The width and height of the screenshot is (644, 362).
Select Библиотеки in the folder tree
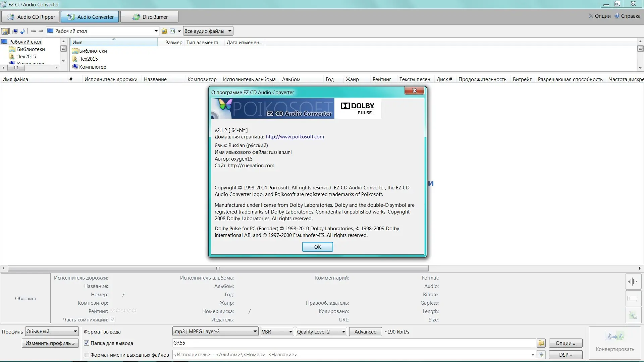[x=31, y=49]
